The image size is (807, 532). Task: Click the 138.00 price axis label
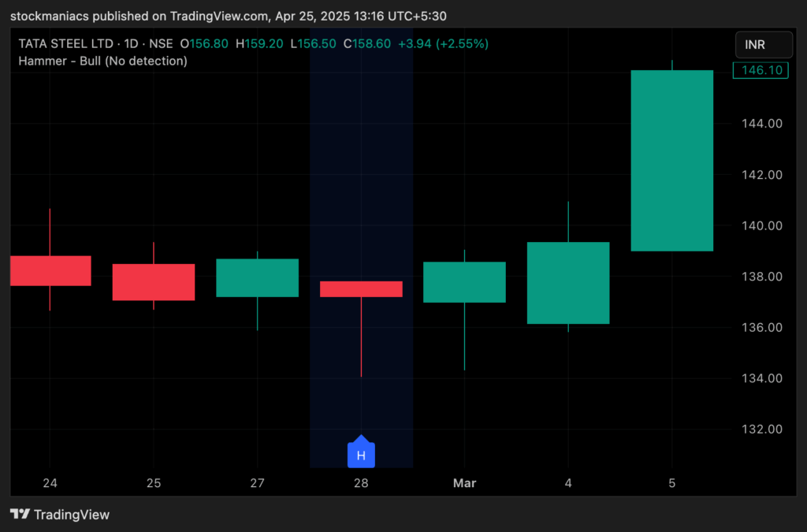(762, 277)
